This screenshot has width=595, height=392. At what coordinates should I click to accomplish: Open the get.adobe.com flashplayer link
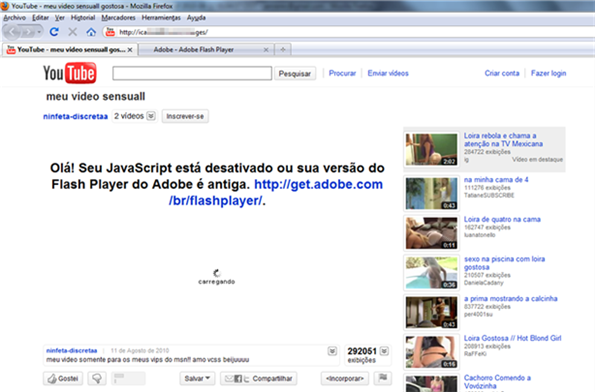pos(276,192)
